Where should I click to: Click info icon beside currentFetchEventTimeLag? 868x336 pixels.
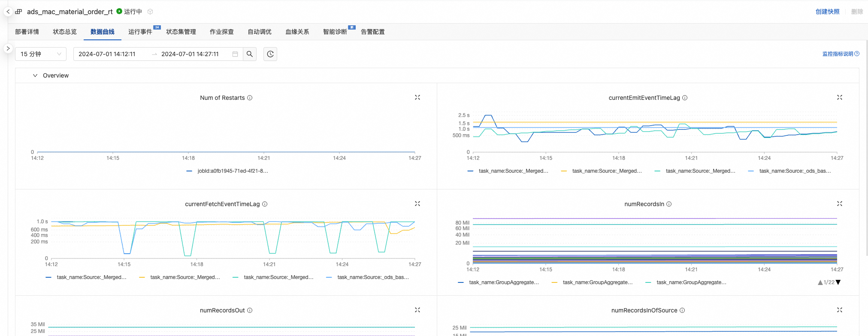click(x=265, y=204)
